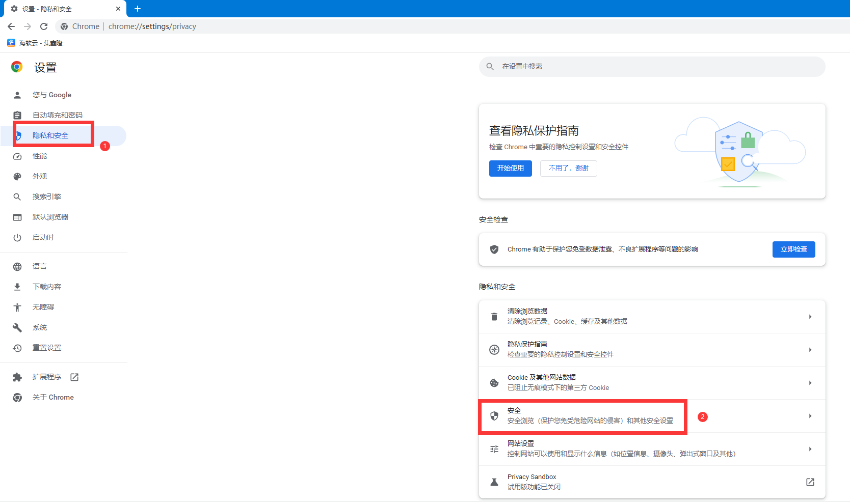Viewport: 850px width, 504px height.
Task: Click the Chrome icon for 关于 Chrome
Action: click(17, 398)
